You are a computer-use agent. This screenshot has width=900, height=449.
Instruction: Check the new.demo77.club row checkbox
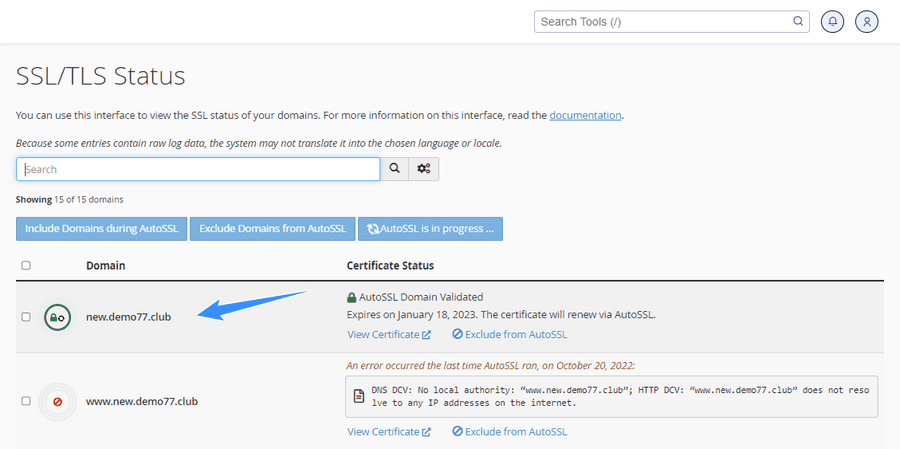26,317
